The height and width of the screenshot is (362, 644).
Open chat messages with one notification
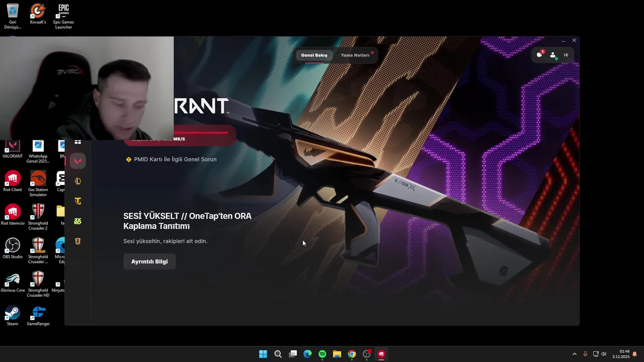[x=540, y=55]
